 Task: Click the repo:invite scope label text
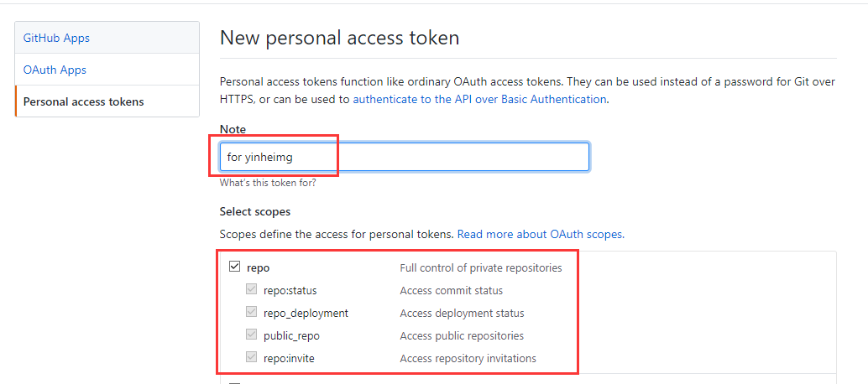click(290, 359)
